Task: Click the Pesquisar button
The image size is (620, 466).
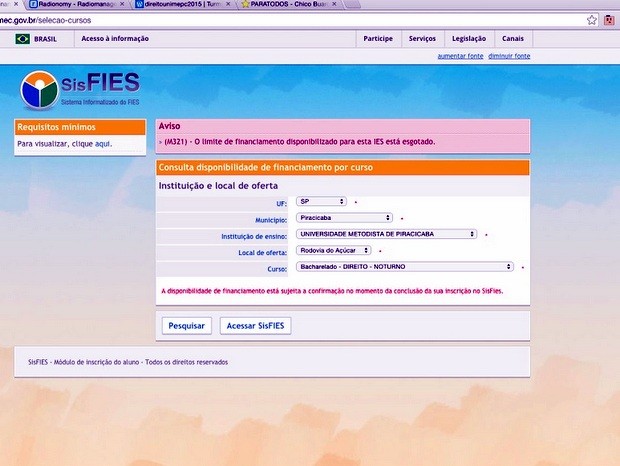Action: 186,325
